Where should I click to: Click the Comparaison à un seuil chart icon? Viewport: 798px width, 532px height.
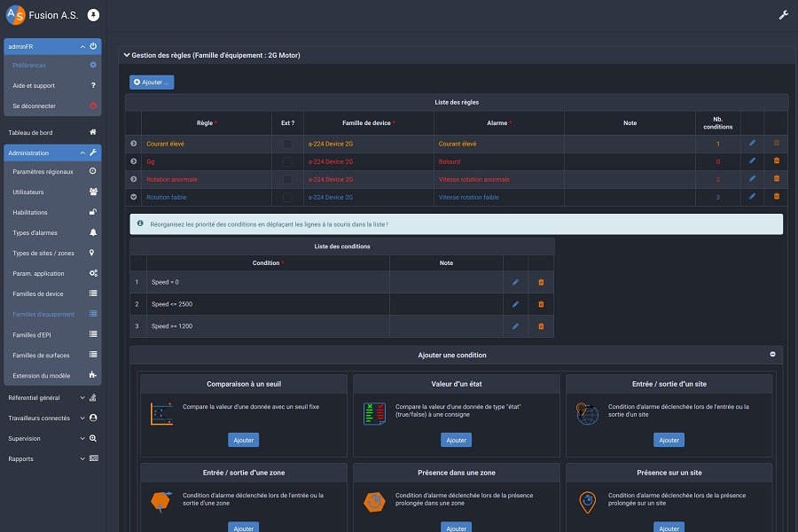(x=161, y=414)
